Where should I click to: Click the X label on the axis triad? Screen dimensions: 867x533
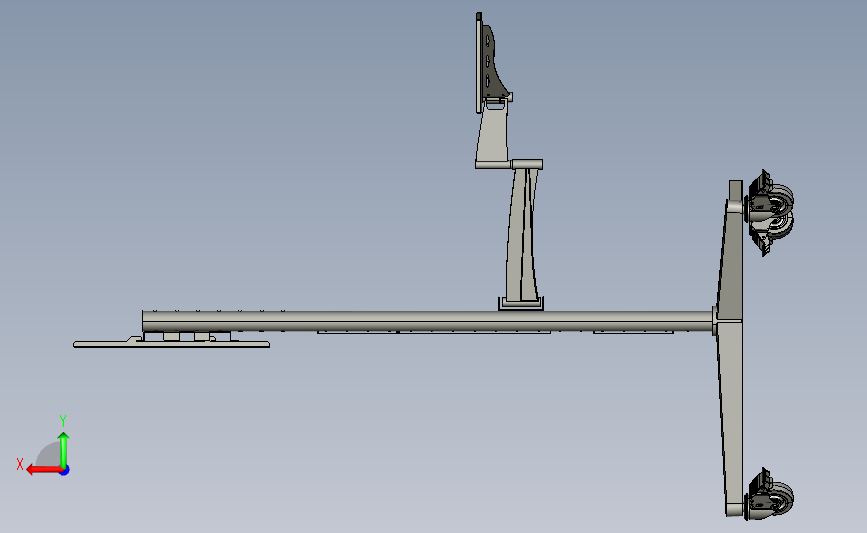tap(20, 464)
